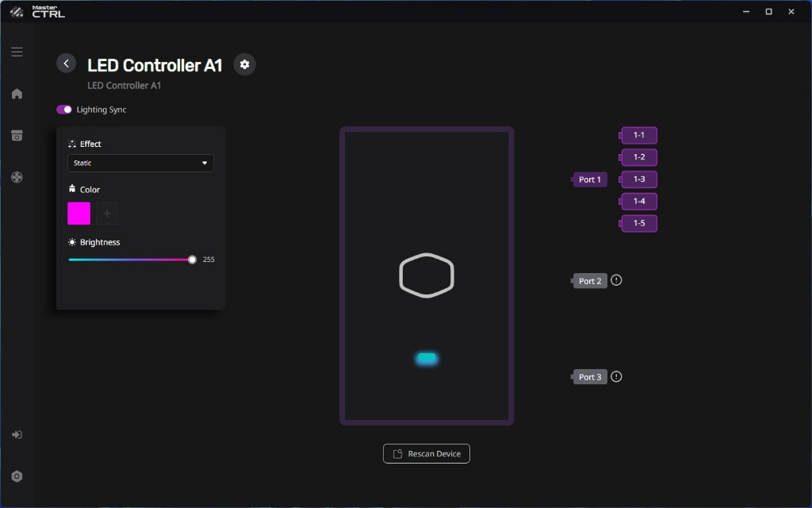Image resolution: width=812 pixels, height=508 pixels.
Task: Select the Port 1 label
Action: click(x=590, y=179)
